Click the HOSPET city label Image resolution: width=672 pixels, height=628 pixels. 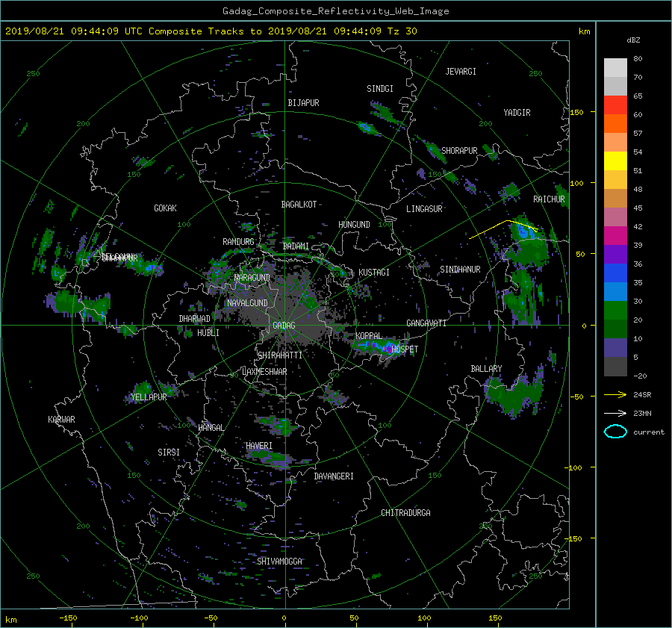[x=405, y=349]
